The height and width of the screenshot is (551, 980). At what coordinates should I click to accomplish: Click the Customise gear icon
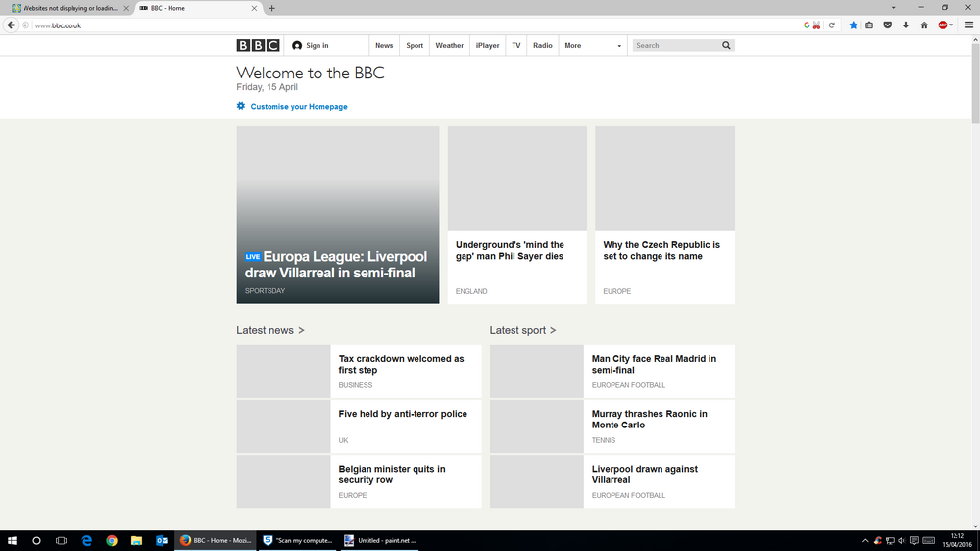point(241,106)
